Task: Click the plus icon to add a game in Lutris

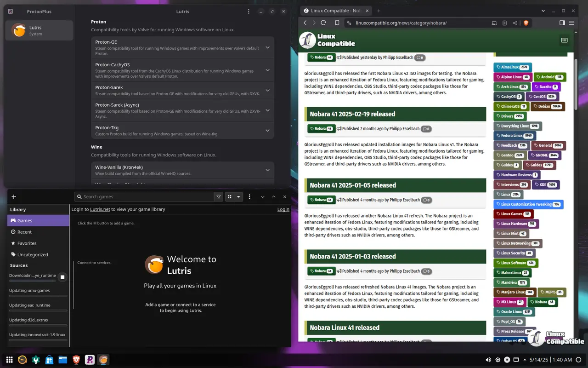Action: click(14, 197)
